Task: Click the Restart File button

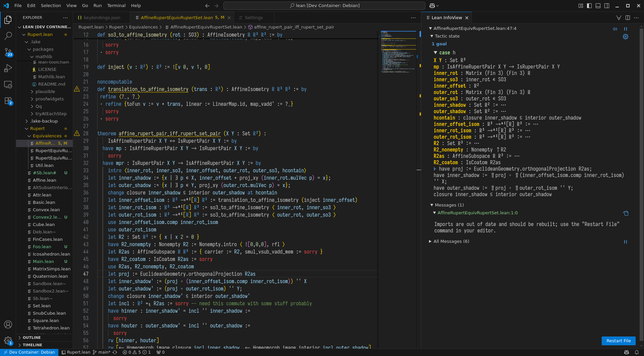Action: click(x=619, y=341)
